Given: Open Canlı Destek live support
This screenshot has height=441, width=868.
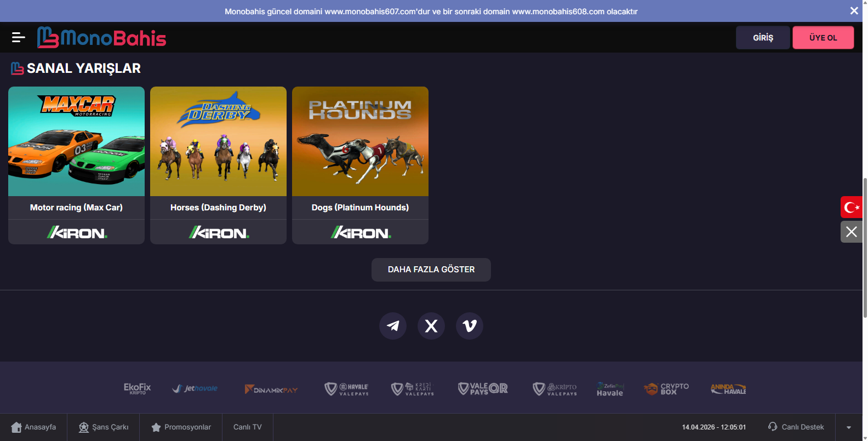Looking at the screenshot, I should (x=796, y=427).
